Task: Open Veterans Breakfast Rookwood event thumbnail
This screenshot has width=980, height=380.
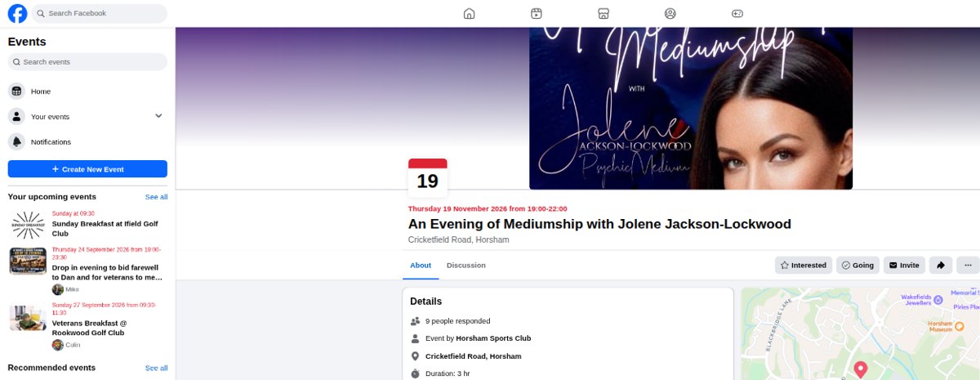Action: pos(27,317)
